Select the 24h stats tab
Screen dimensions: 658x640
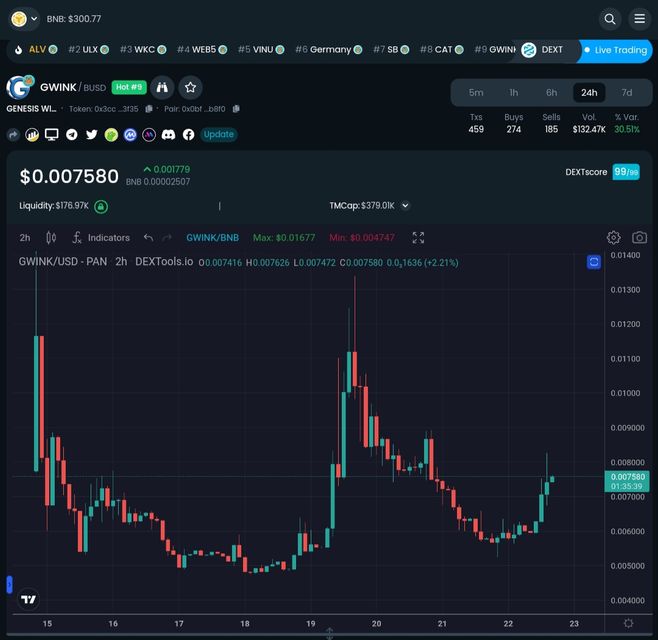coord(589,93)
